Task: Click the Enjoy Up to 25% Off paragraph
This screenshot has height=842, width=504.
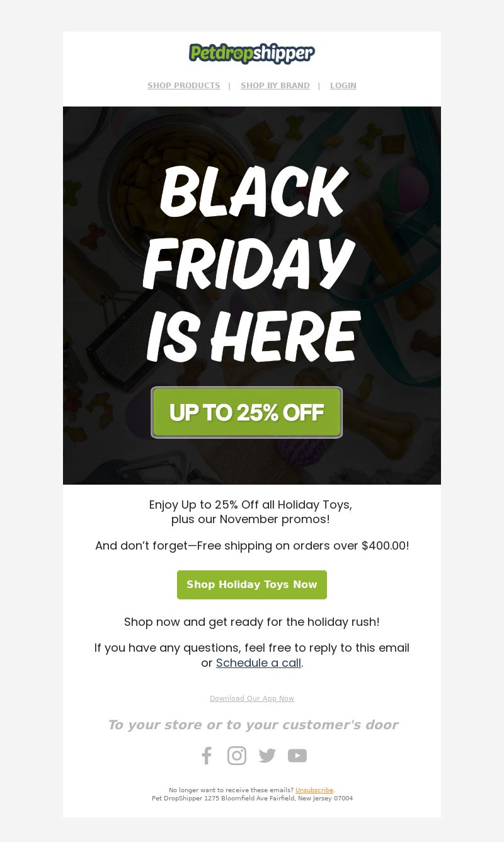Action: click(251, 512)
